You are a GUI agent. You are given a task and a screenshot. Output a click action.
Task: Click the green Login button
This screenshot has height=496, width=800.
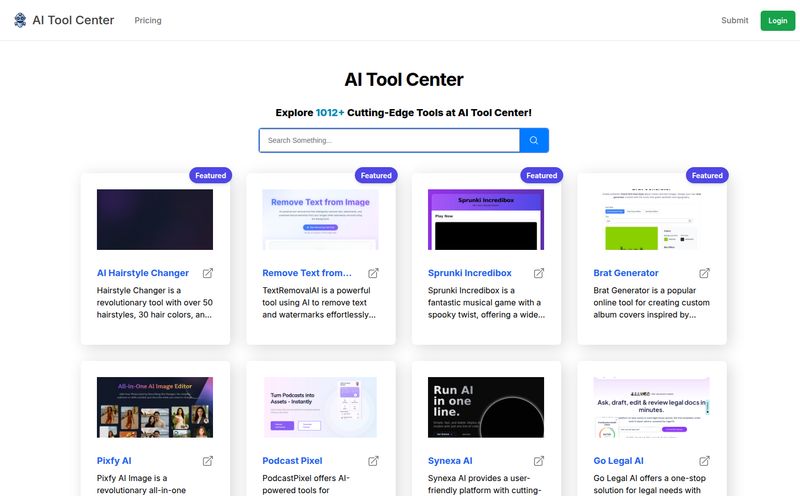click(778, 20)
